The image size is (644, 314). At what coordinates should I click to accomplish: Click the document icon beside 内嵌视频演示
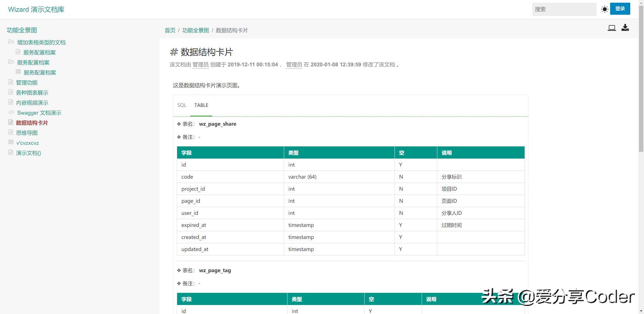(x=10, y=103)
